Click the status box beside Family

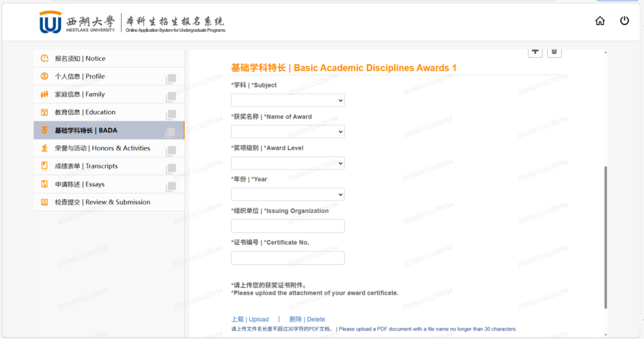[171, 97]
